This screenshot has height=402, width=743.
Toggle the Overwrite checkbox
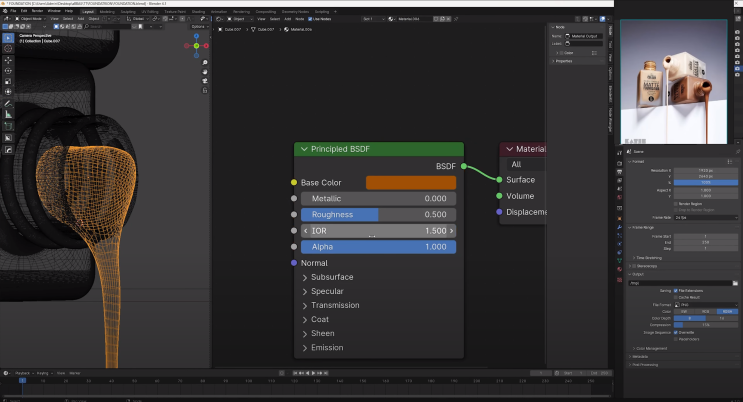676,331
